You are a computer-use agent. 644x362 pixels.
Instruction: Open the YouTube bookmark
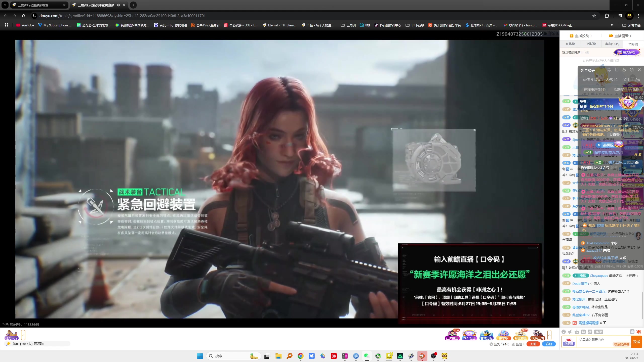click(x=25, y=25)
